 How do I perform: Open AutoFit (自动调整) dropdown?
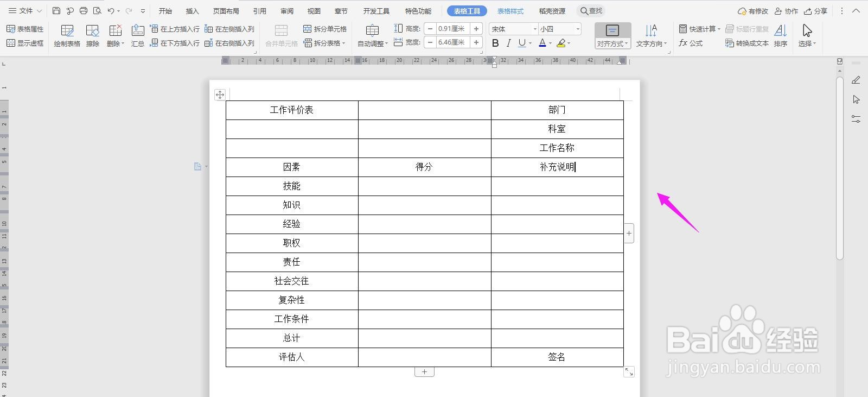[373, 36]
